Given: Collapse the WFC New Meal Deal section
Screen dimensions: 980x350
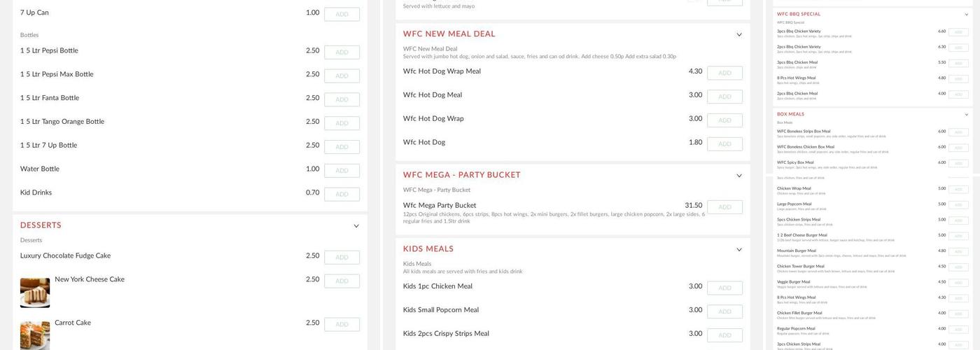Looking at the screenshot, I should (739, 35).
